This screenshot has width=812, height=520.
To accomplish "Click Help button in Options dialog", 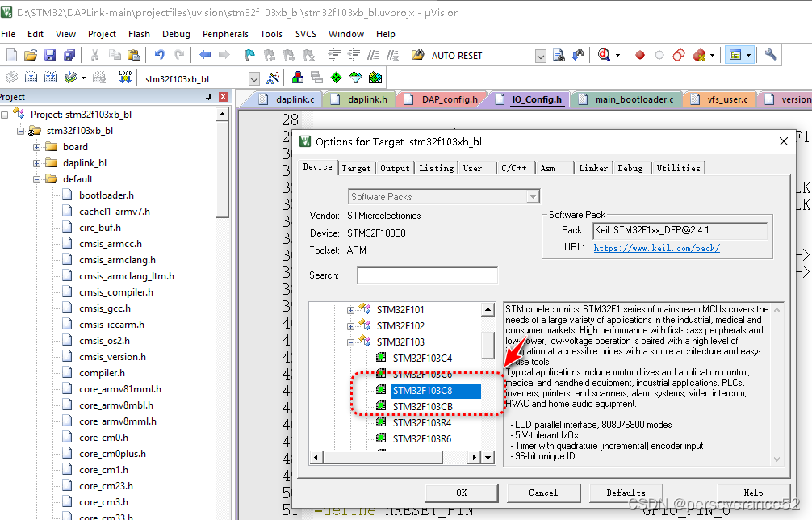I will click(x=754, y=493).
